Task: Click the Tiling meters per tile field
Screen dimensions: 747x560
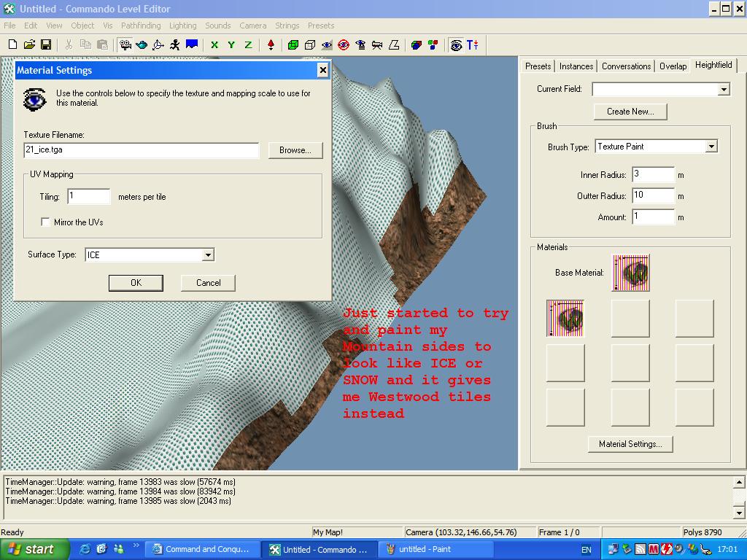Action: [x=88, y=196]
